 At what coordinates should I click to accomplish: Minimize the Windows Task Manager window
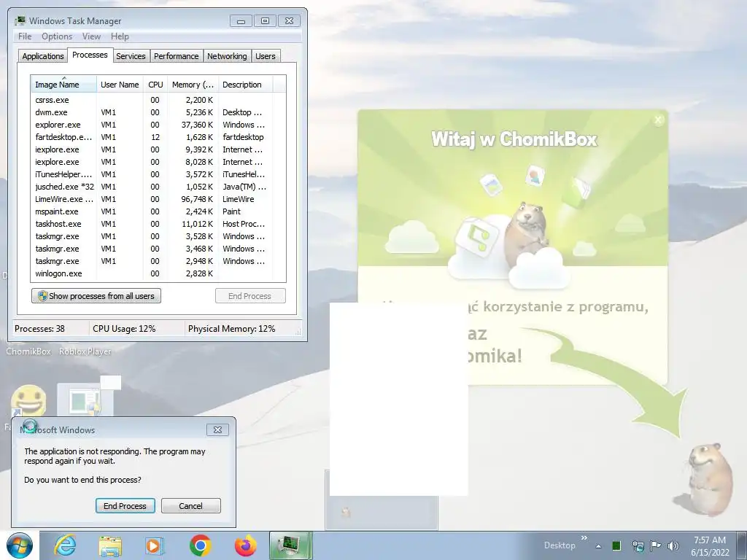click(x=241, y=21)
